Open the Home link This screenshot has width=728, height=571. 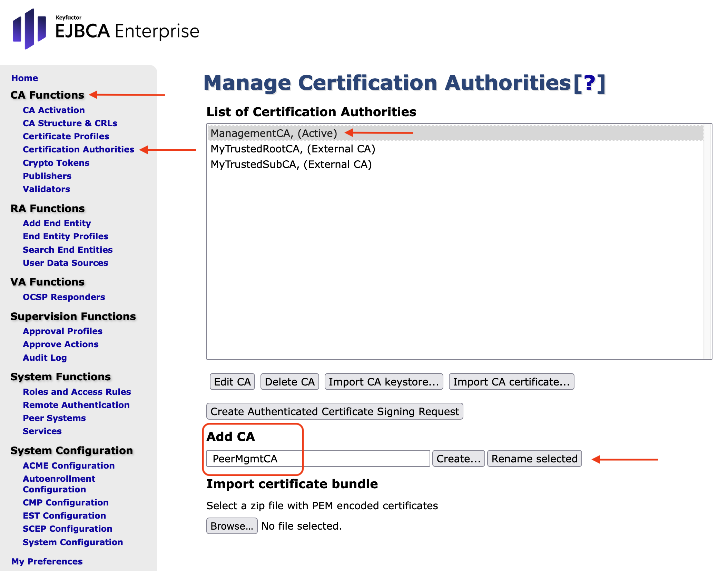(x=24, y=78)
